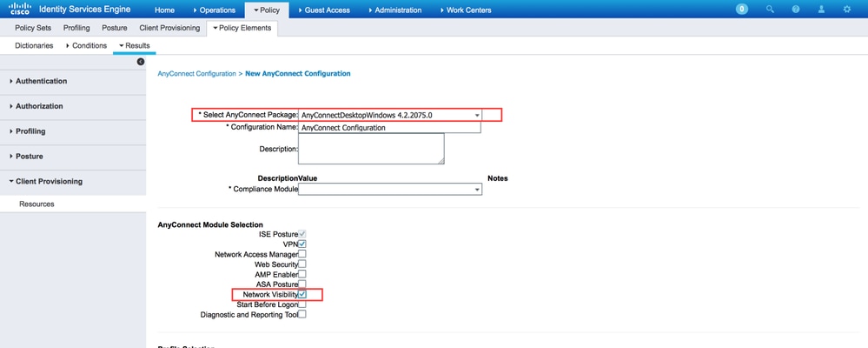This screenshot has width=868, height=348.
Task: Open the Policy Elements tab
Action: [242, 28]
